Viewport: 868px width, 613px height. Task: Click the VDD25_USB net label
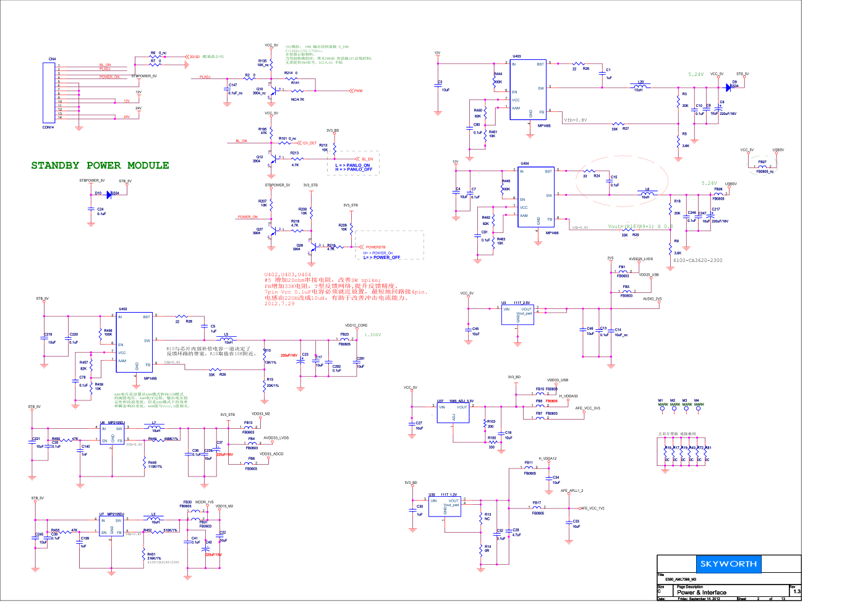click(649, 274)
